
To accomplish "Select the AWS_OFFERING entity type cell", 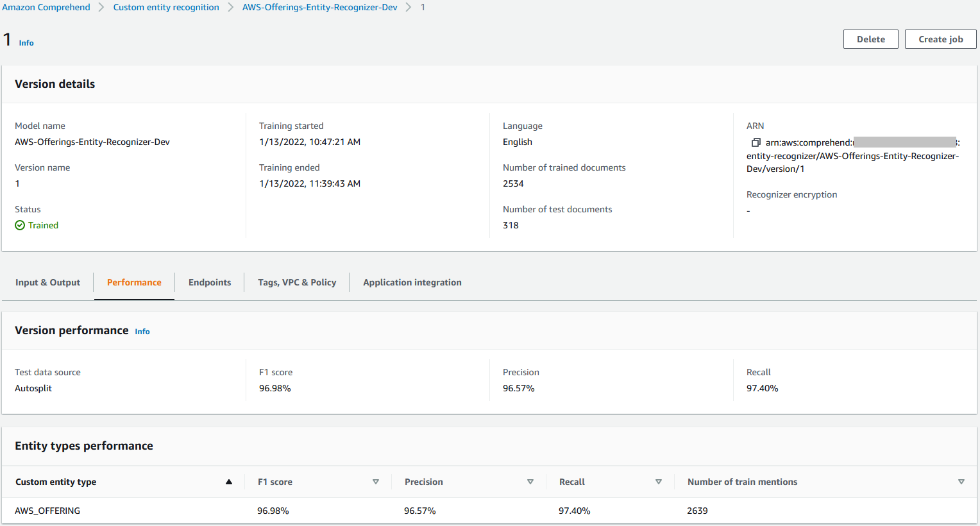I will click(47, 511).
